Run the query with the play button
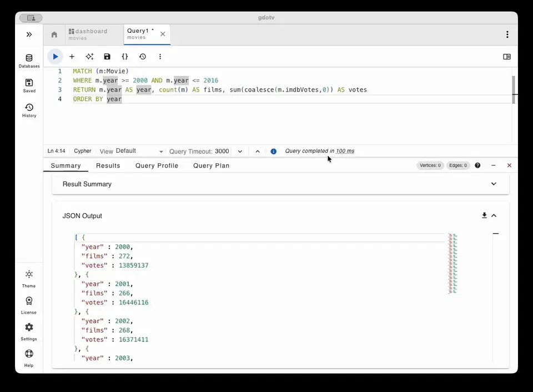533x392 pixels. click(x=55, y=57)
